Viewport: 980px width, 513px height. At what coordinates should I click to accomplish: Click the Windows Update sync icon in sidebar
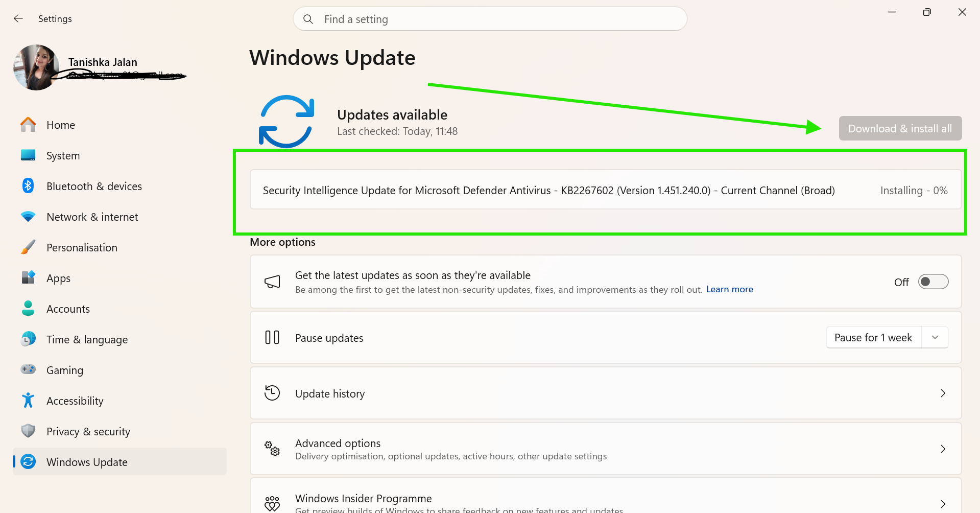[x=28, y=462]
